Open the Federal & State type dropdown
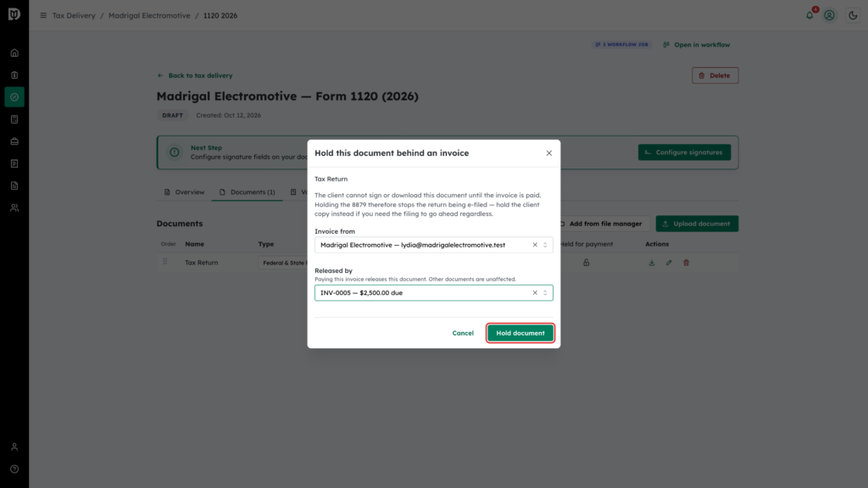The height and width of the screenshot is (488, 868). coord(283,263)
